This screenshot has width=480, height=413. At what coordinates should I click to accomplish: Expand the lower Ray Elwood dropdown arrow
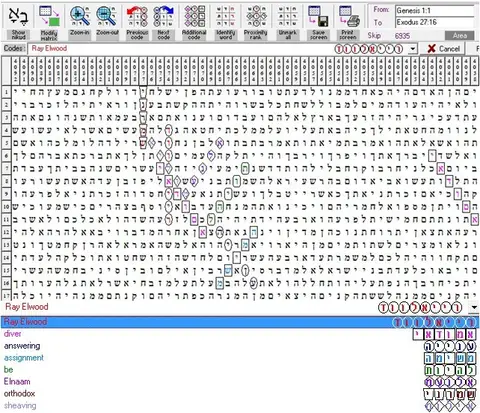(x=474, y=307)
